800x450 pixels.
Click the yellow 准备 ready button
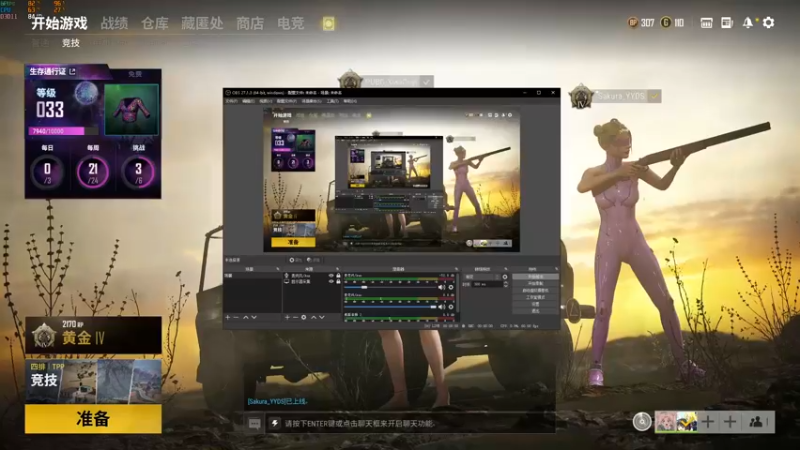click(x=93, y=419)
